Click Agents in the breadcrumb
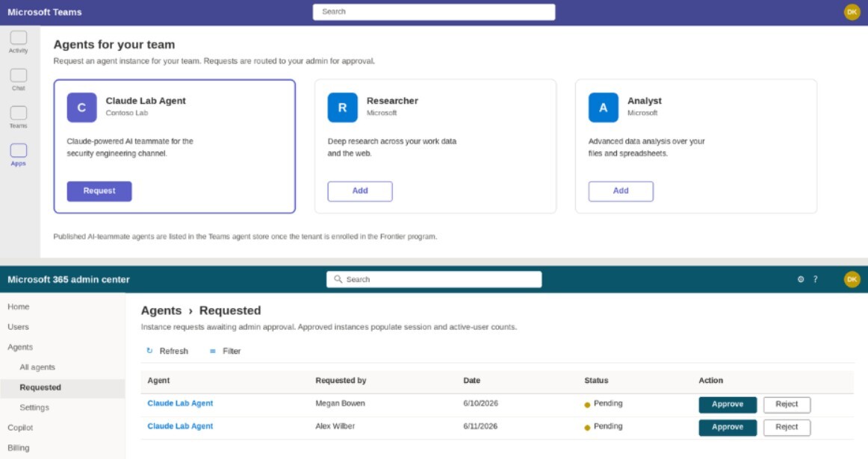This screenshot has height=459, width=868. point(161,310)
